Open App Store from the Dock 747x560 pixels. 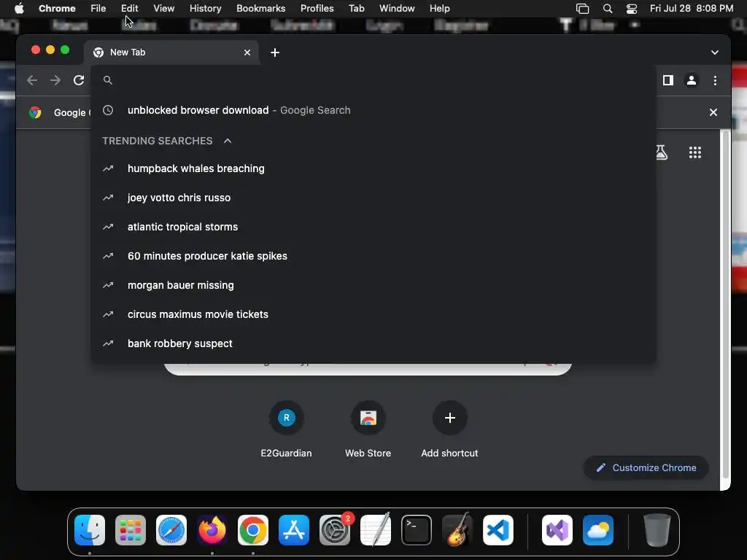(294, 530)
